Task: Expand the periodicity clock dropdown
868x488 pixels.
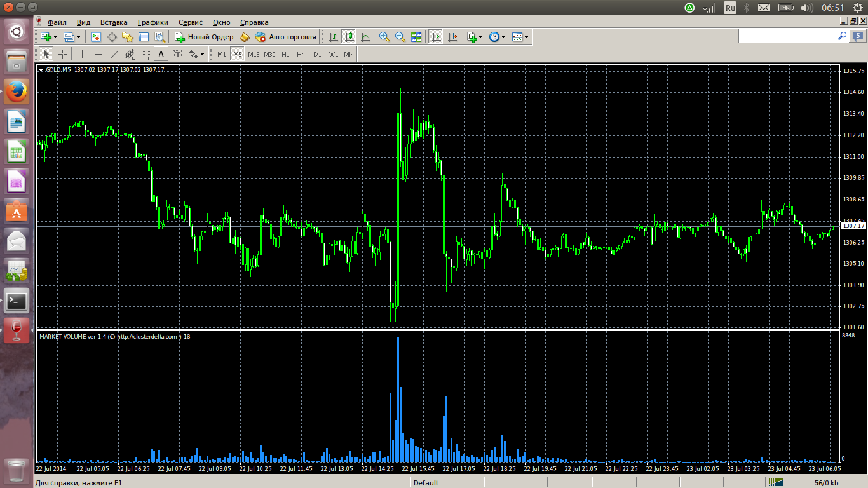Action: tap(503, 37)
